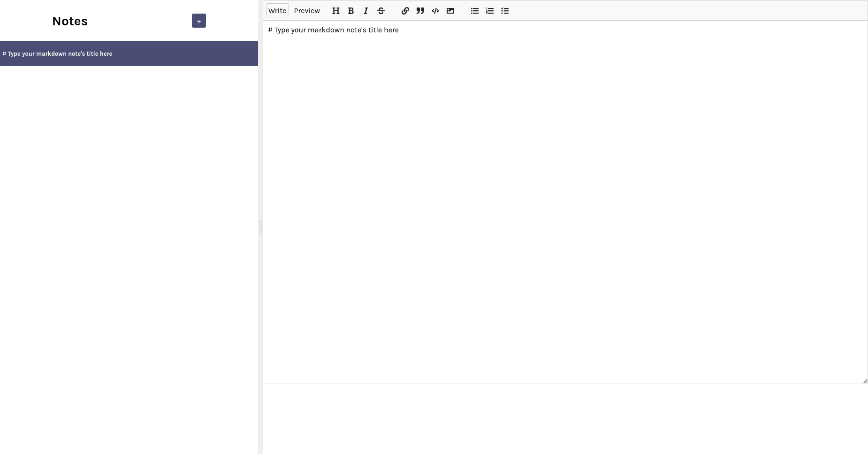Insert a code block
The image size is (868, 454).
coord(435,11)
